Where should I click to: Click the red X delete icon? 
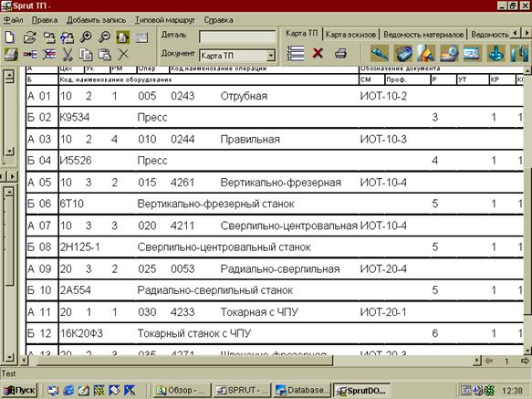tap(318, 53)
